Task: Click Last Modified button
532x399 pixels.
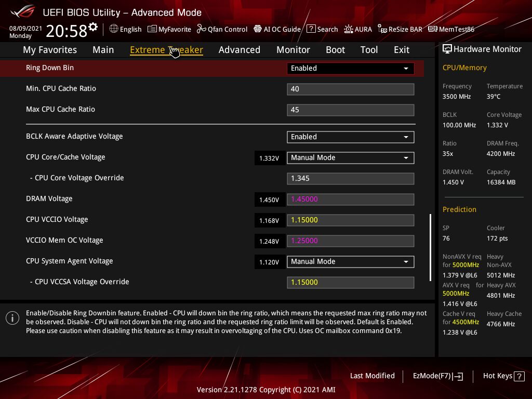Action: click(x=372, y=376)
